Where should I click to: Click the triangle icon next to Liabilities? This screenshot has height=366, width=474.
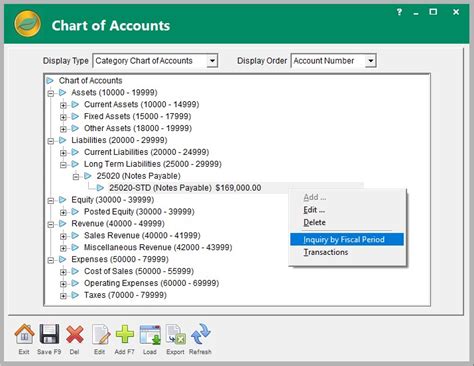click(62, 140)
